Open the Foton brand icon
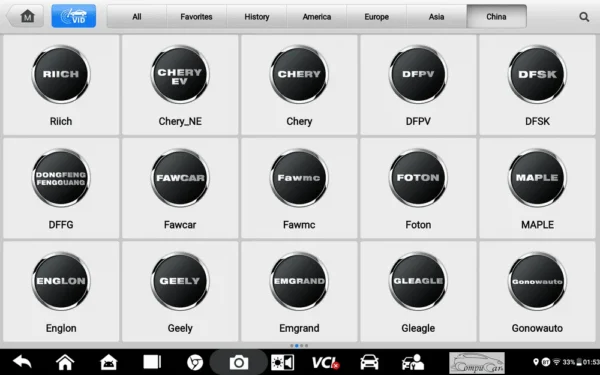 [x=418, y=178]
